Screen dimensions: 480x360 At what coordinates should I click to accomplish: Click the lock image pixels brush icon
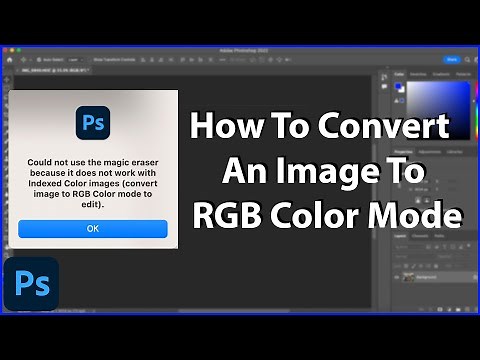(414, 266)
